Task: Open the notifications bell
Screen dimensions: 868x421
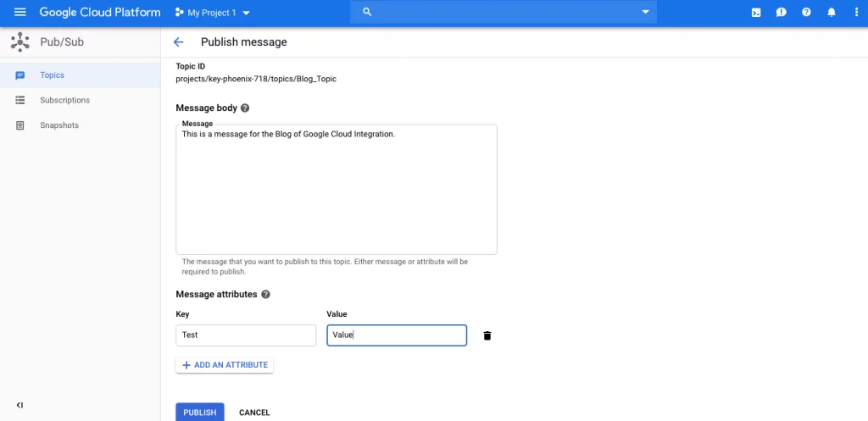Action: (832, 12)
